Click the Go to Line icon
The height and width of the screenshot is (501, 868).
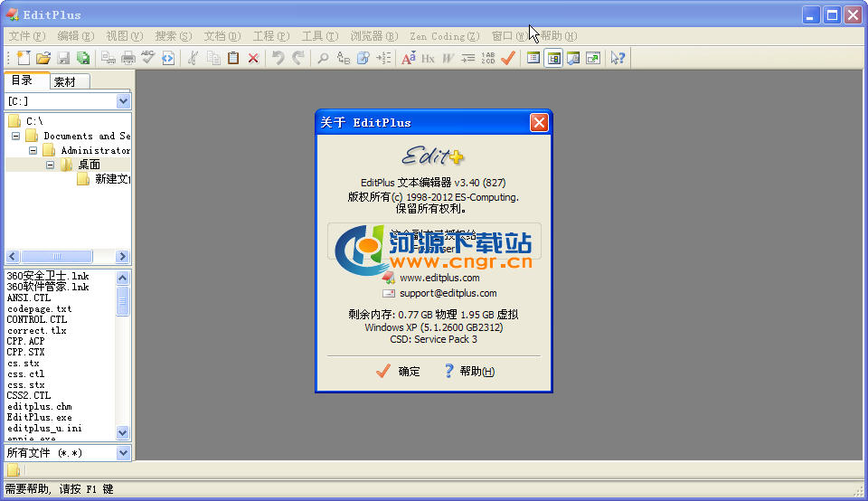click(x=383, y=58)
